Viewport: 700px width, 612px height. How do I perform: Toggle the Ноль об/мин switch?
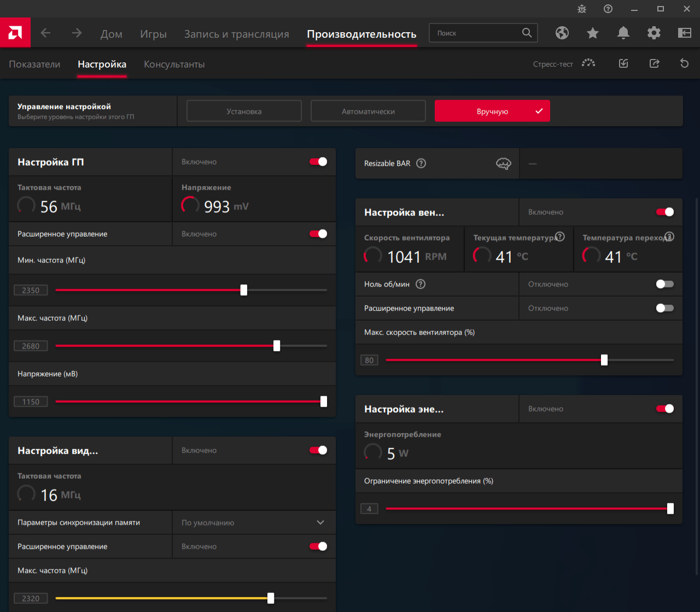pos(664,284)
